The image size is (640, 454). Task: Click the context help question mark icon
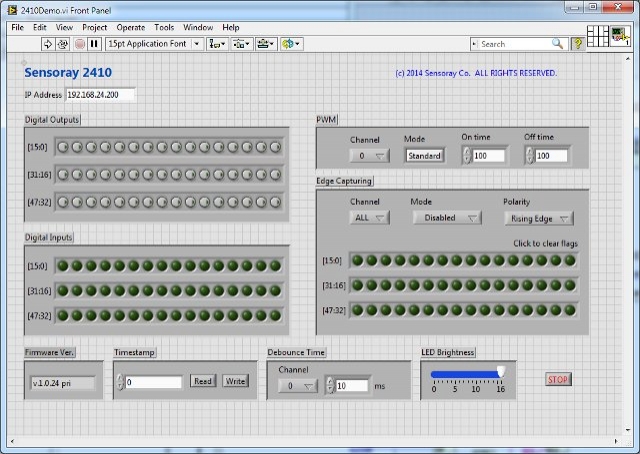pos(578,43)
